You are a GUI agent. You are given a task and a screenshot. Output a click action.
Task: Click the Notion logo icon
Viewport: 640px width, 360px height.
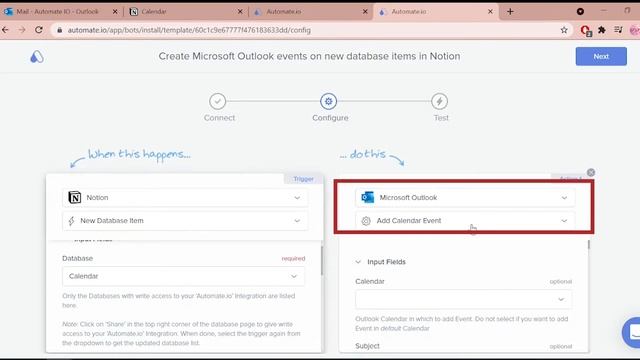pyautogui.click(x=75, y=198)
